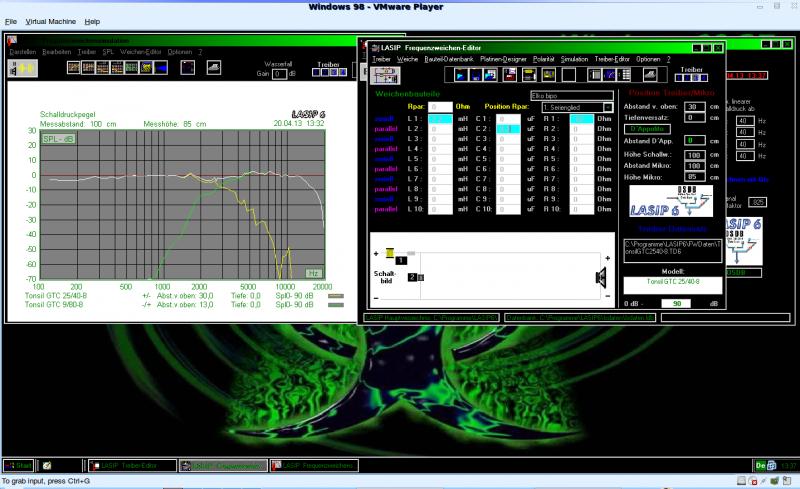Click the yellow-and-blue chart icon in the simulation toolbar

[146, 67]
